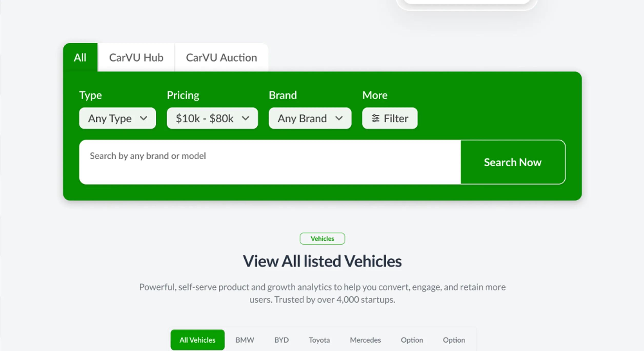
Task: Select the All tab
Action: (80, 57)
